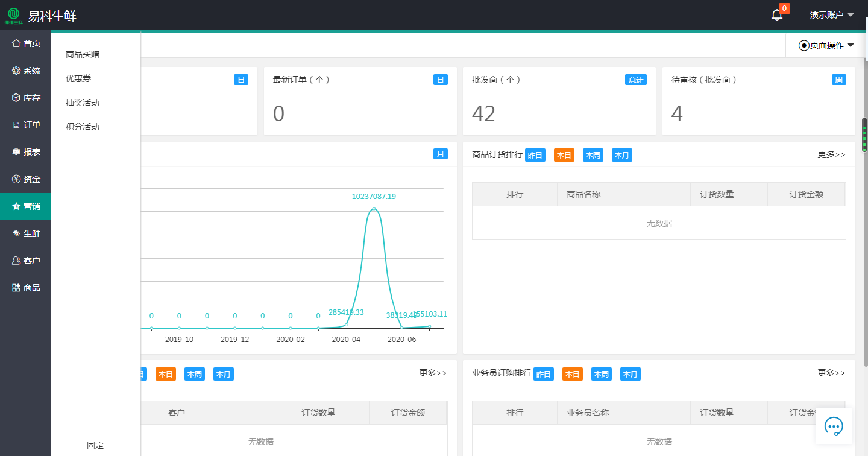Click the 固定 pin option in submenu

(95, 445)
